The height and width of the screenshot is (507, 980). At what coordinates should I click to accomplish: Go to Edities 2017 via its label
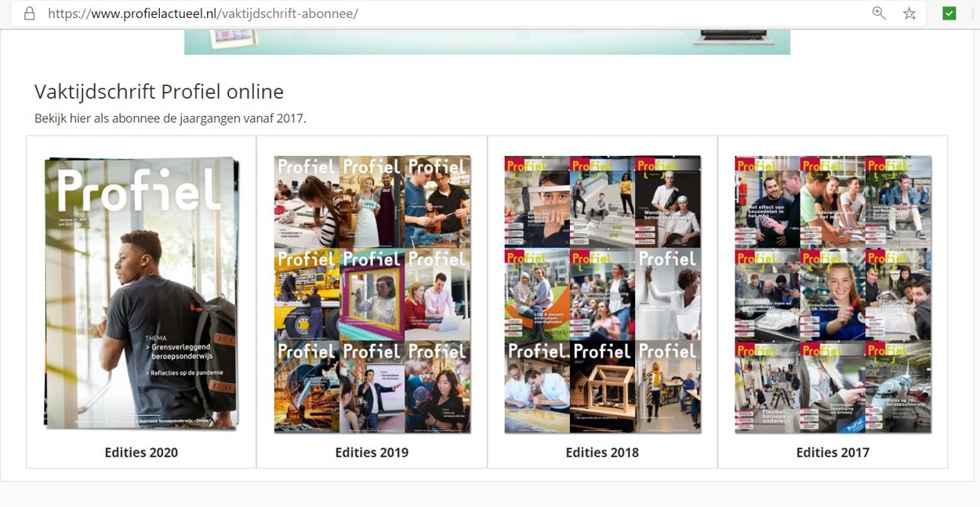point(833,452)
